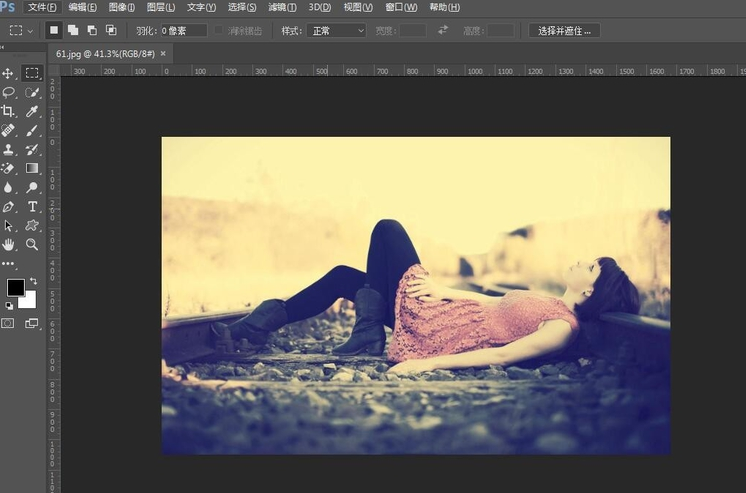Click the 选择并遮住 button
This screenshot has width=746, height=493.
click(564, 31)
